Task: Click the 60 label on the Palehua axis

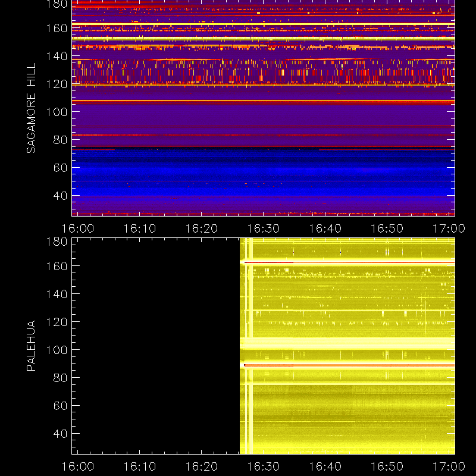Action: click(60, 406)
